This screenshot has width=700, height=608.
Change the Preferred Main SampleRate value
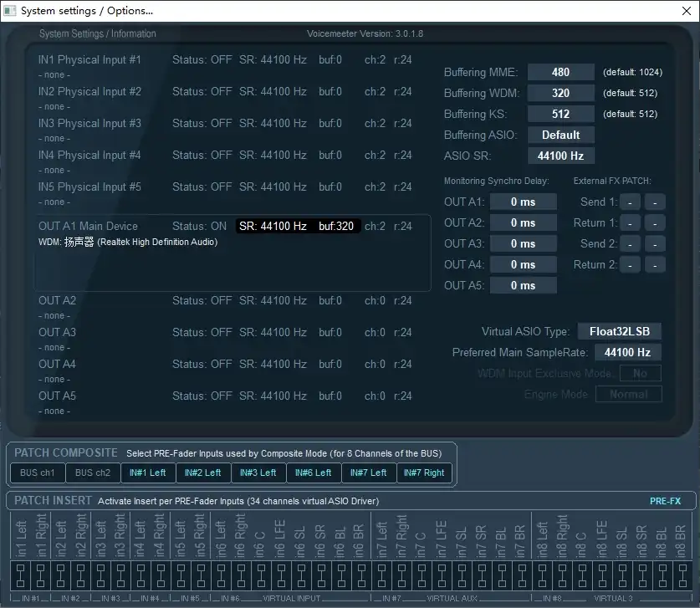coord(627,352)
